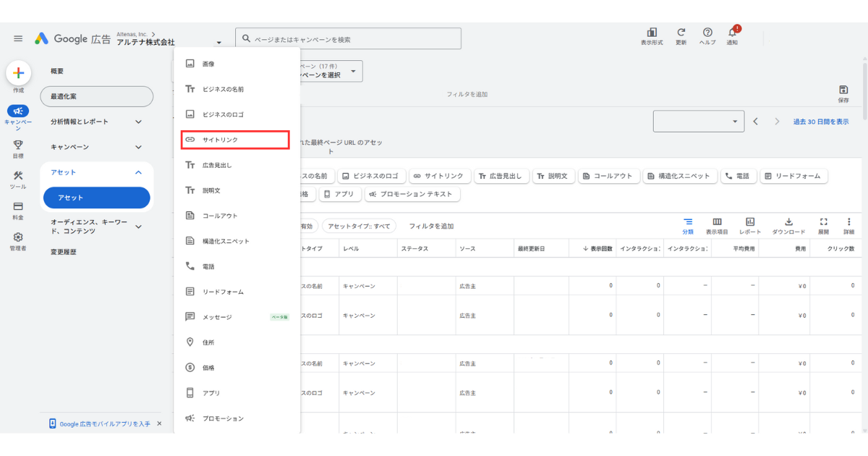Click 表示形式 icon in header

pyautogui.click(x=652, y=33)
